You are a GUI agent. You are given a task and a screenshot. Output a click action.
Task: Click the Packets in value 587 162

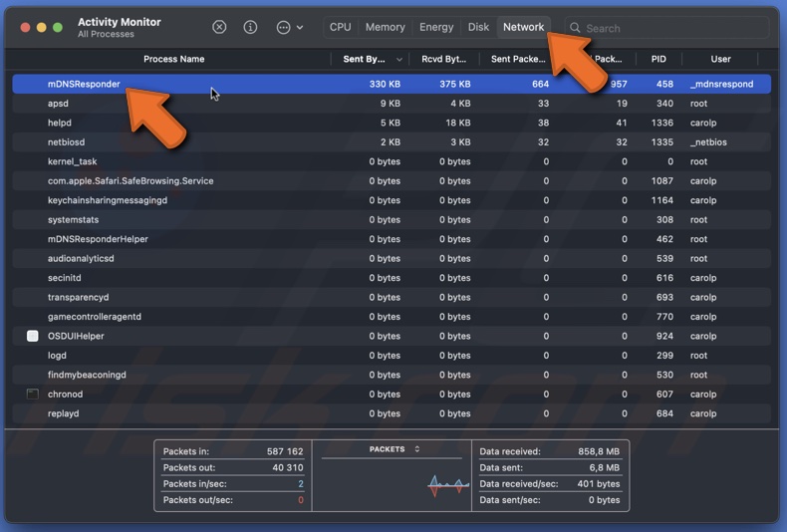tap(285, 451)
